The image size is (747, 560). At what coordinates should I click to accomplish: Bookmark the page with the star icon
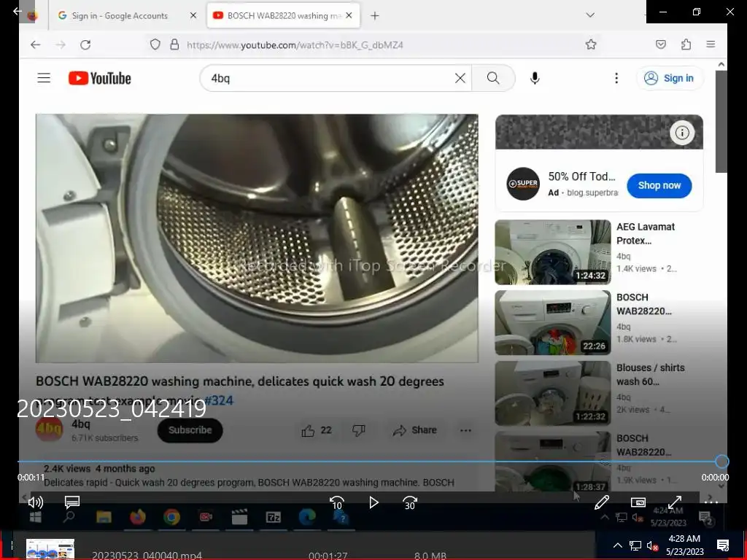pyautogui.click(x=591, y=44)
